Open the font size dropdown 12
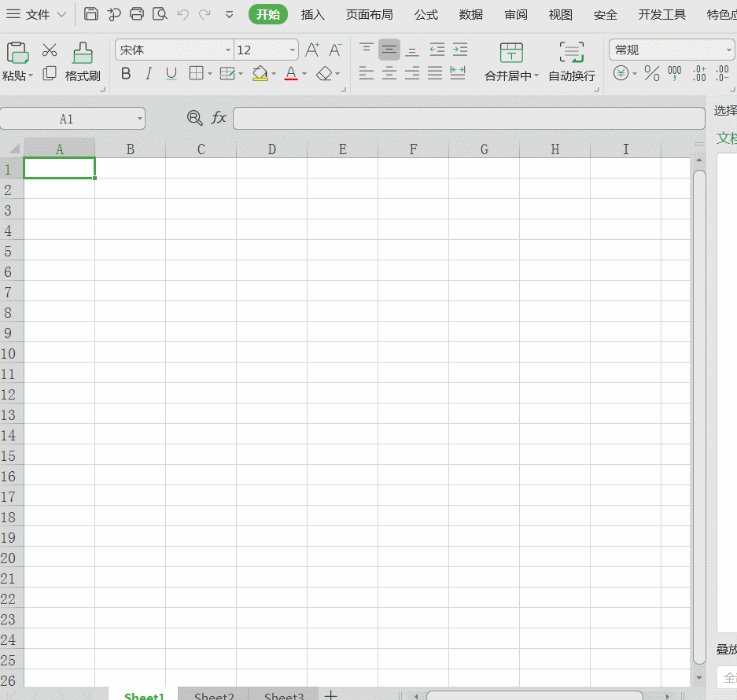This screenshot has width=737, height=700. [x=293, y=50]
